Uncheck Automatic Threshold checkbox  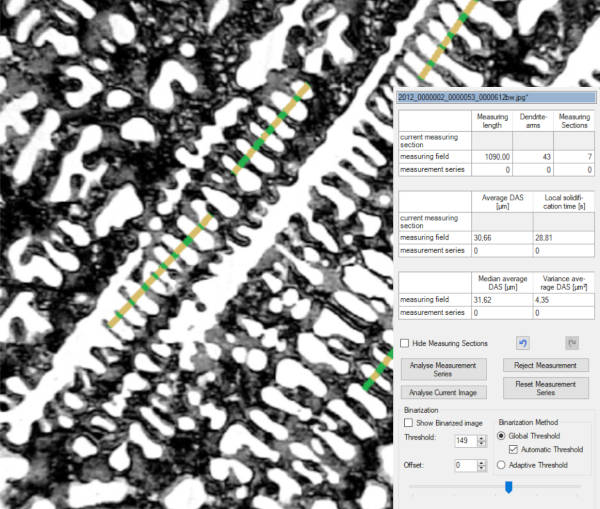[513, 449]
